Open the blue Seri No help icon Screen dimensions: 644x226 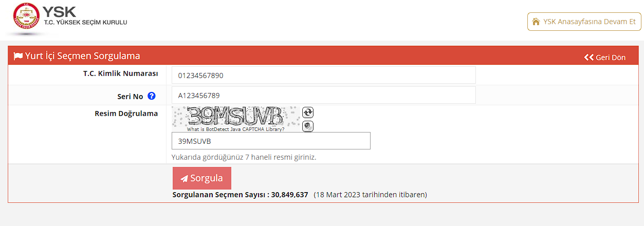[152, 96]
